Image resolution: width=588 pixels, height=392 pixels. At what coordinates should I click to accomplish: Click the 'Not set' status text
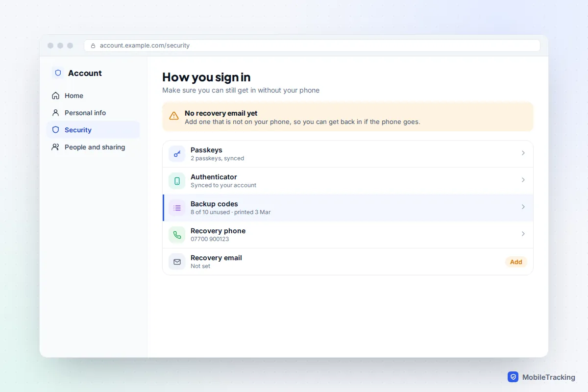pyautogui.click(x=200, y=266)
